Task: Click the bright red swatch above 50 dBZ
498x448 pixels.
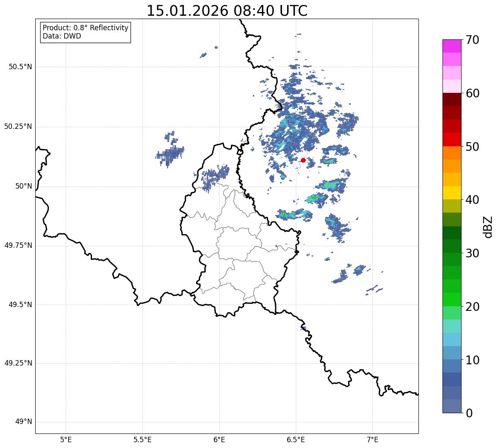Action: (x=452, y=140)
